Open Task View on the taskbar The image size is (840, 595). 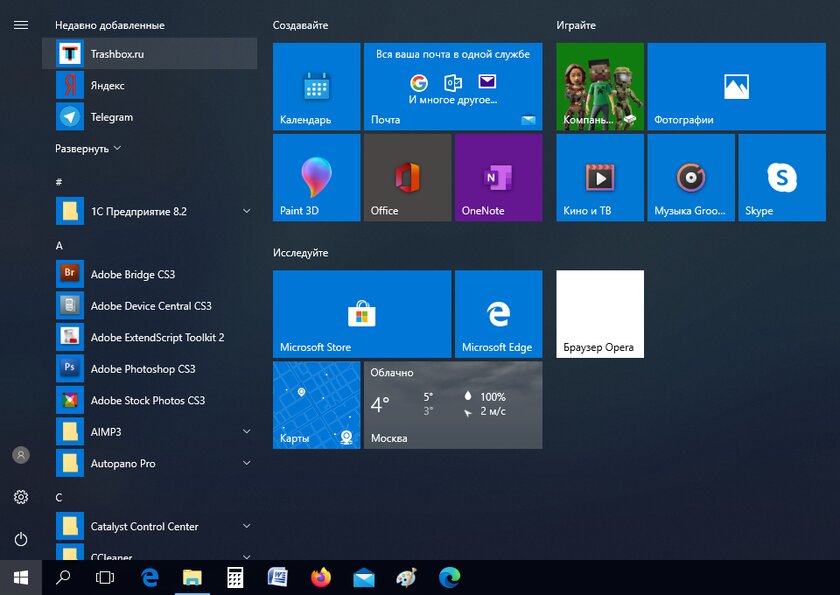[105, 577]
